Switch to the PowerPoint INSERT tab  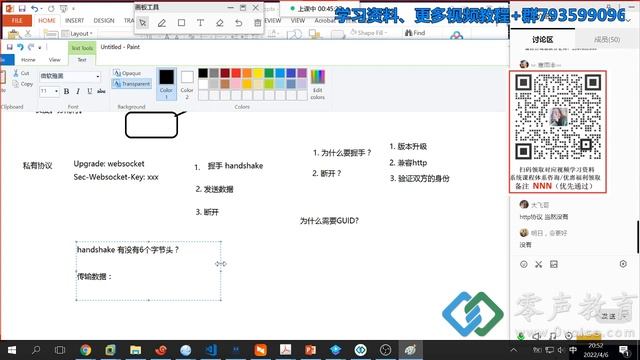pos(74,20)
